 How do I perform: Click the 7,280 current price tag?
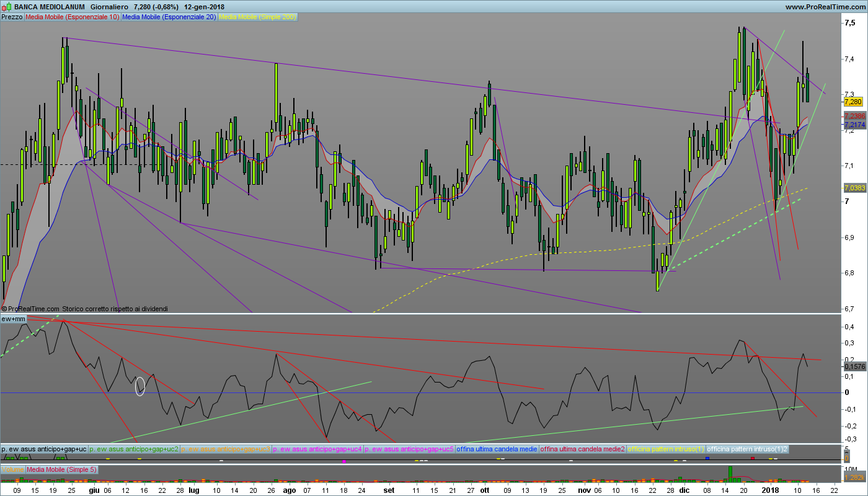(x=854, y=101)
